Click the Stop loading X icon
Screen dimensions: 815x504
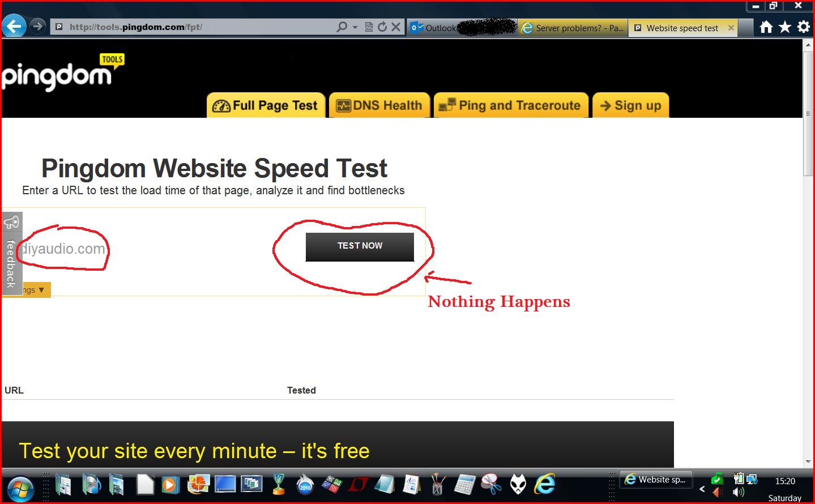396,27
